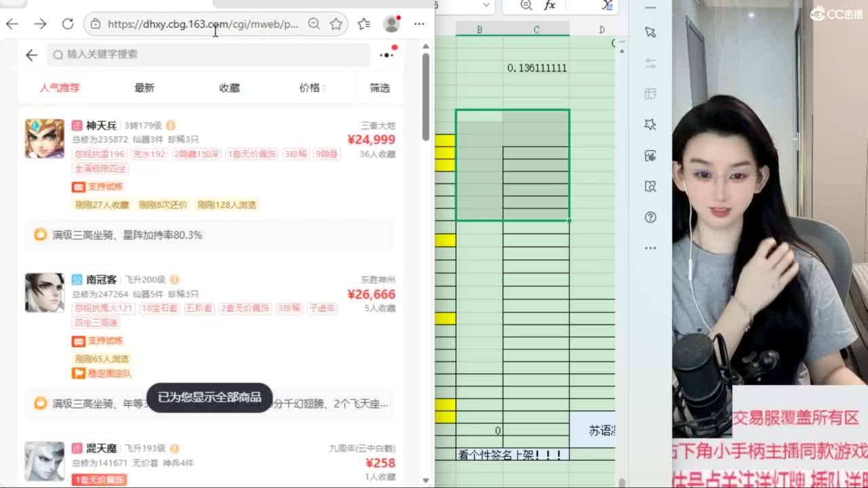Open the three-dot more menu in spreadsheet sidebar
This screenshot has width=868, height=488.
coord(650,248)
